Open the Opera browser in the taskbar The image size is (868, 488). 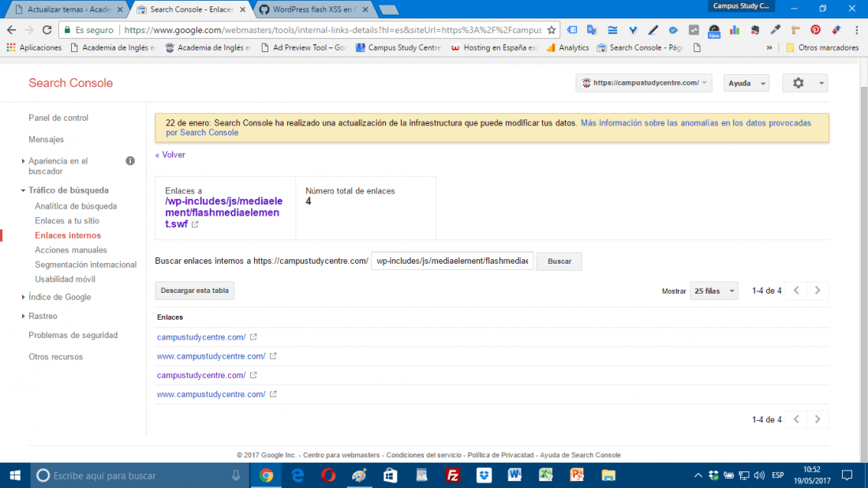coord(328,475)
